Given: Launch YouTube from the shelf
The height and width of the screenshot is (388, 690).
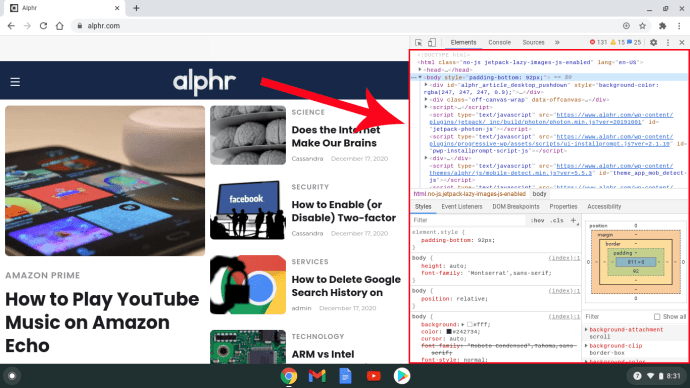Looking at the screenshot, I should point(373,376).
